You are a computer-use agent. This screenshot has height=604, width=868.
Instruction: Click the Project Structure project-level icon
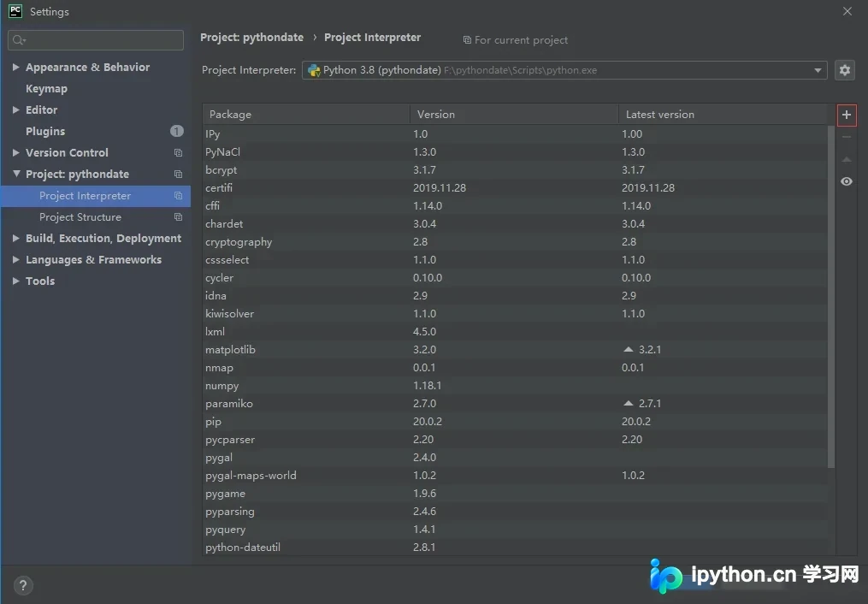(x=178, y=217)
